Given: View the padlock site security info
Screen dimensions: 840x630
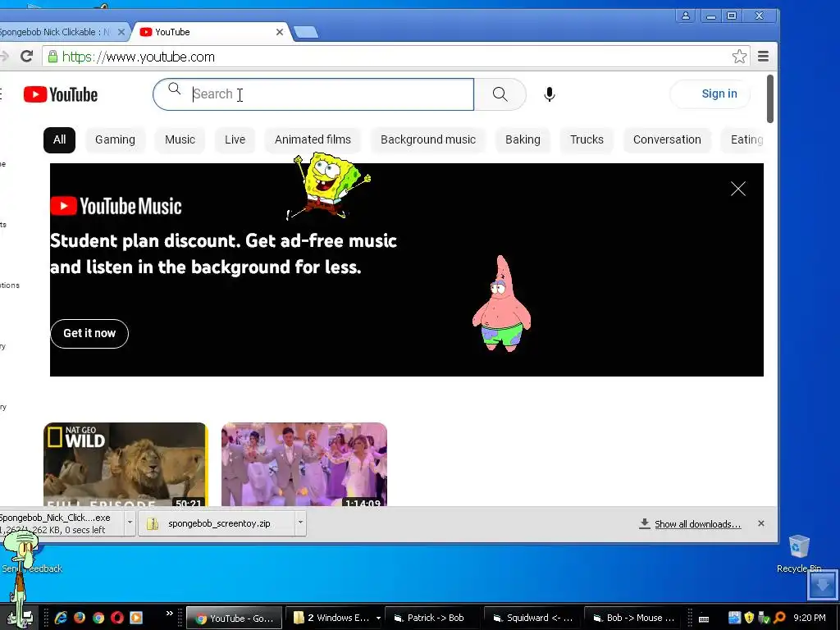Looking at the screenshot, I should click(x=52, y=57).
